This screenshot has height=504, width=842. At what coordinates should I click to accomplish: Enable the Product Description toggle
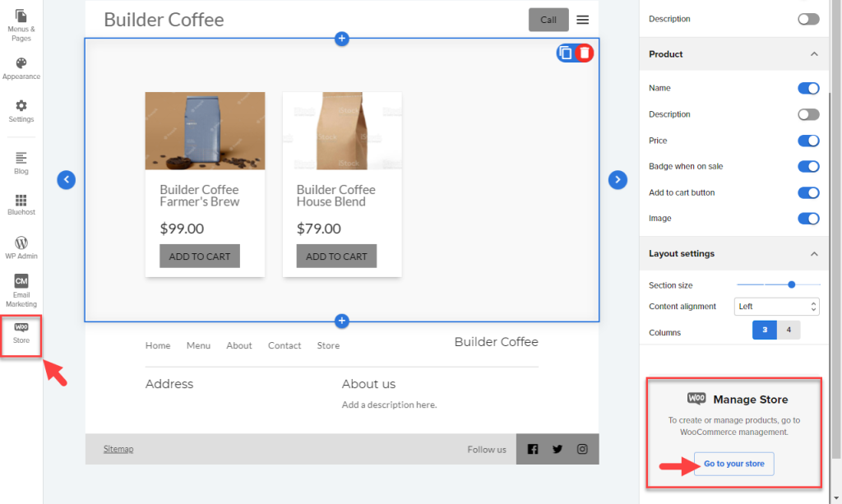coord(808,114)
